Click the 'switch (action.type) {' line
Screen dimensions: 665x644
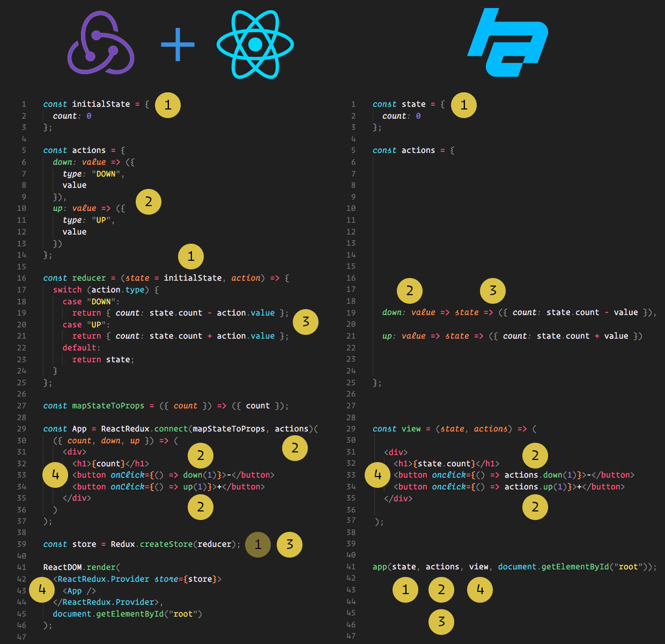pos(106,290)
